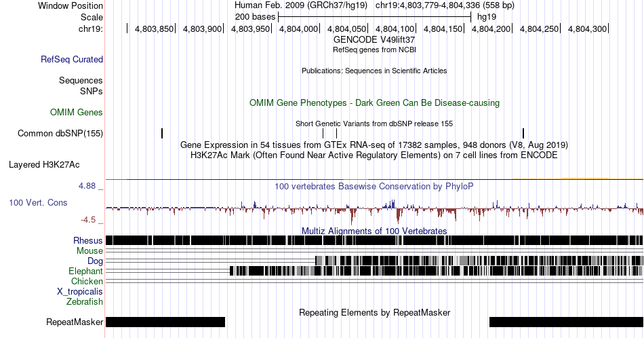Click the RefSeq Curated track label
The height and width of the screenshot is (338, 644).
tap(72, 59)
